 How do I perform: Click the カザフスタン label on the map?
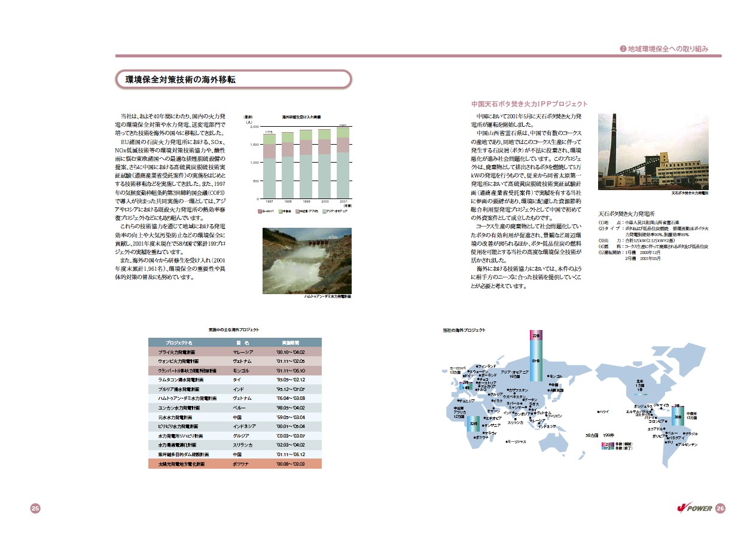pos(519,390)
